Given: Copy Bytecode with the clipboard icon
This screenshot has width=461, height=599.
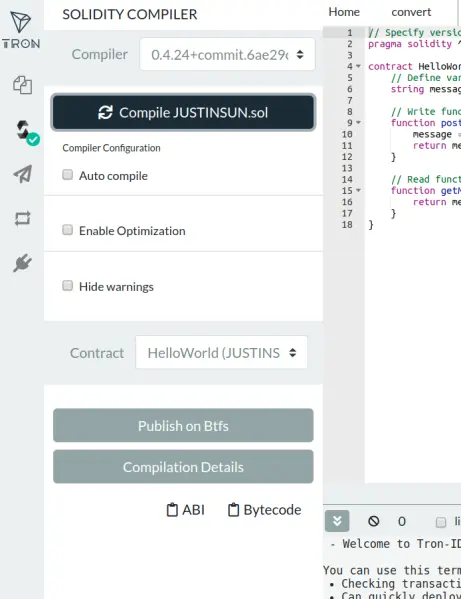Looking at the screenshot, I should point(233,510).
